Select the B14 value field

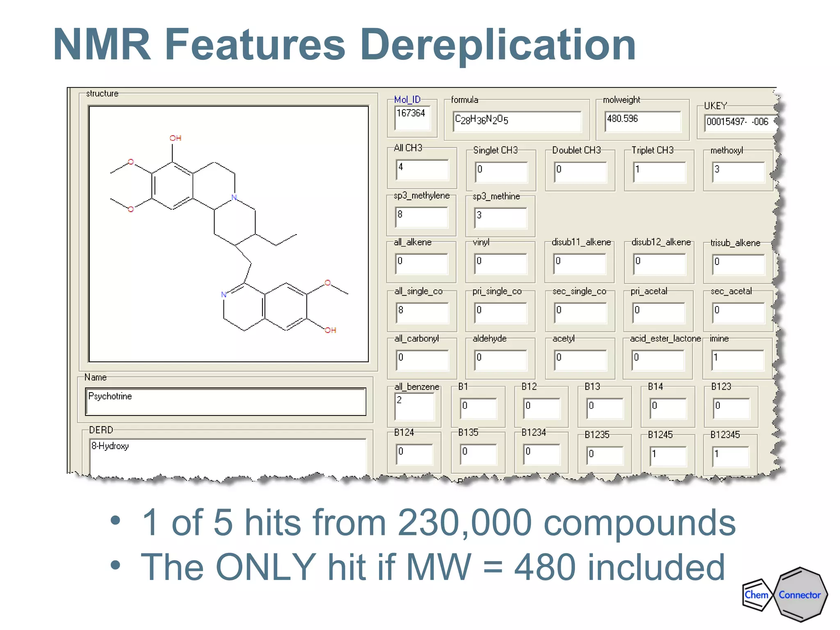pos(668,408)
